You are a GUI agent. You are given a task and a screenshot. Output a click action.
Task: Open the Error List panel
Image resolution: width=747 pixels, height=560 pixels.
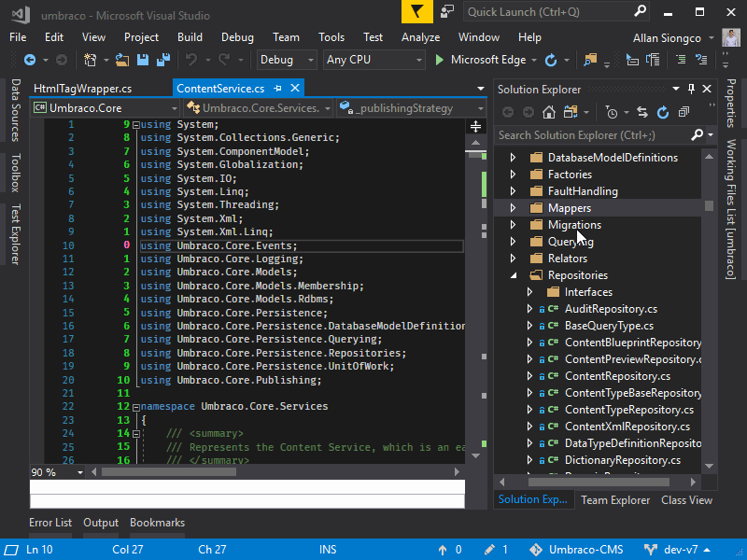pos(50,523)
